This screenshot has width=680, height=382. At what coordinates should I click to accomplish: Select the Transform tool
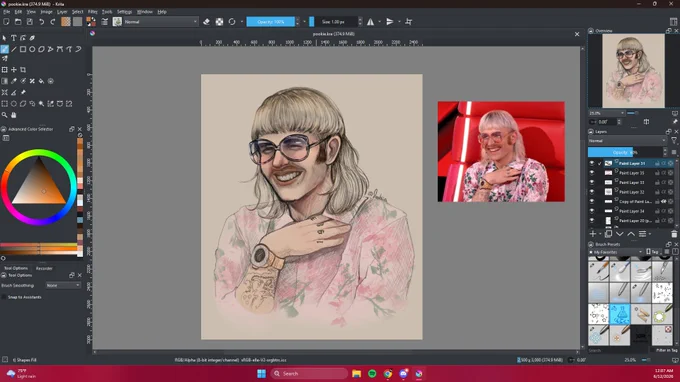[x=4, y=69]
